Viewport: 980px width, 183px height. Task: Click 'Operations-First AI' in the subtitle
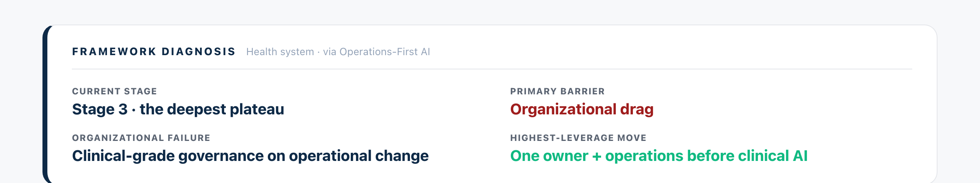(385, 52)
